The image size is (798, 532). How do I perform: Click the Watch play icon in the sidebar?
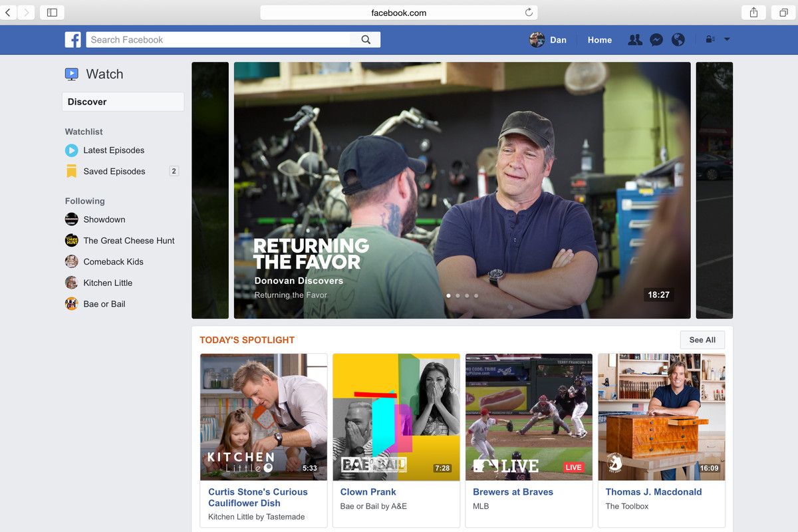(71, 74)
